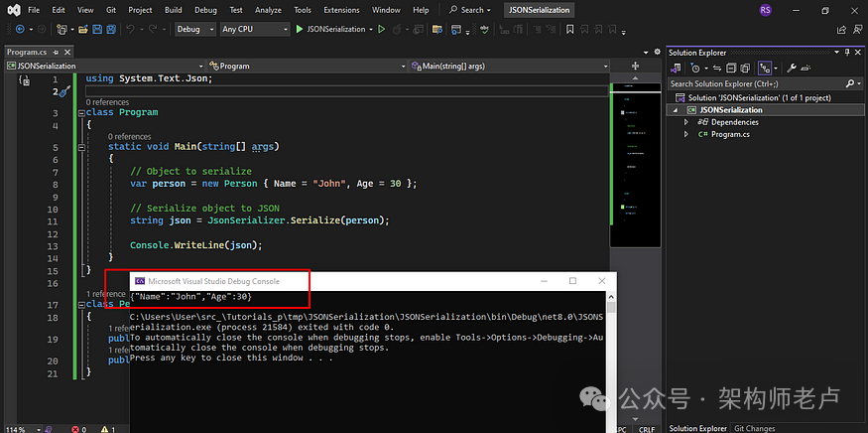Click the Hot Reload flame icon

(397, 30)
